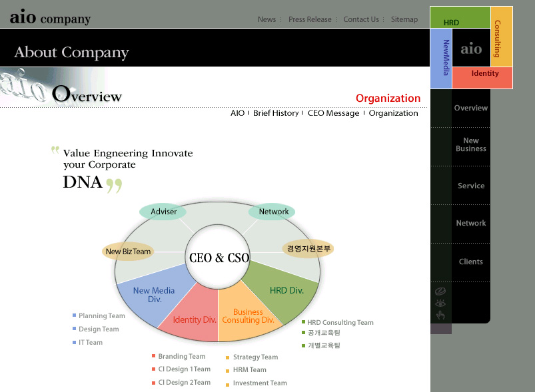Click the Value Engineering Innovate slogan text
The image size is (535, 392).
click(128, 159)
